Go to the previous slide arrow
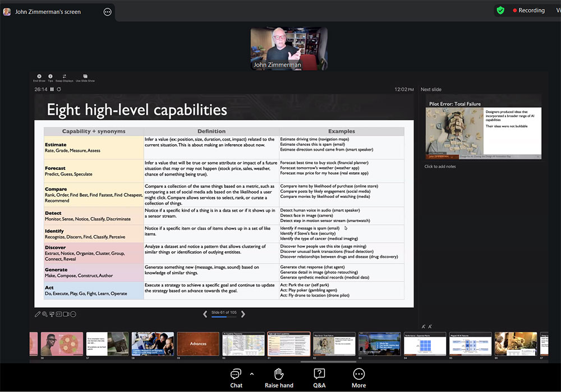Screen dimensions: 561x392 point(205,315)
